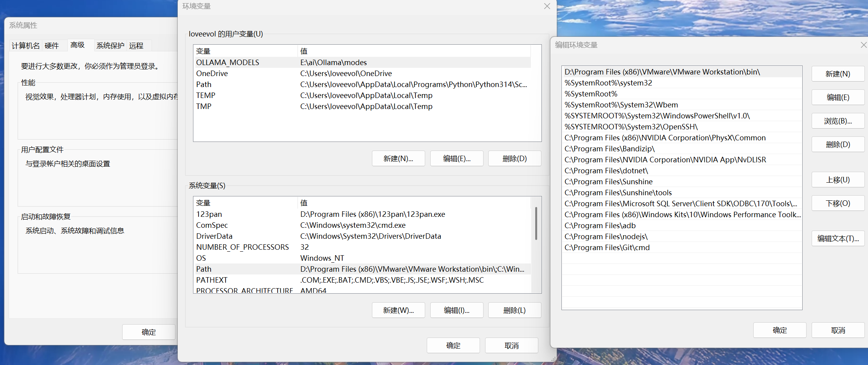This screenshot has width=868, height=365.
Task: Select the C:\Program Files\Bandizip\ entry
Action: coord(682,149)
